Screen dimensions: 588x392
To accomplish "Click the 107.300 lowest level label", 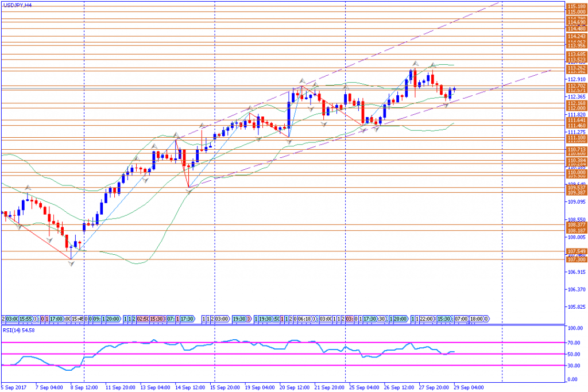I will (576, 259).
